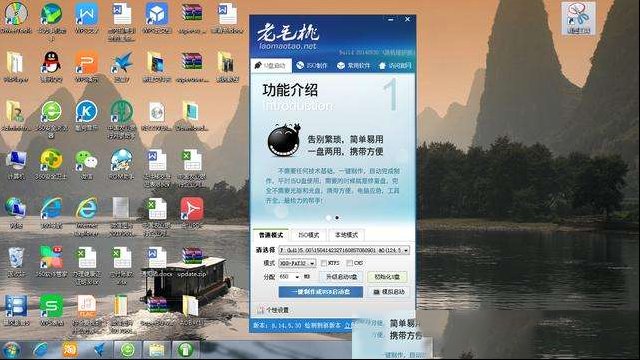Screen dimensions: 640x360
Task: Enable the CHS checkbox
Action: coord(349,263)
